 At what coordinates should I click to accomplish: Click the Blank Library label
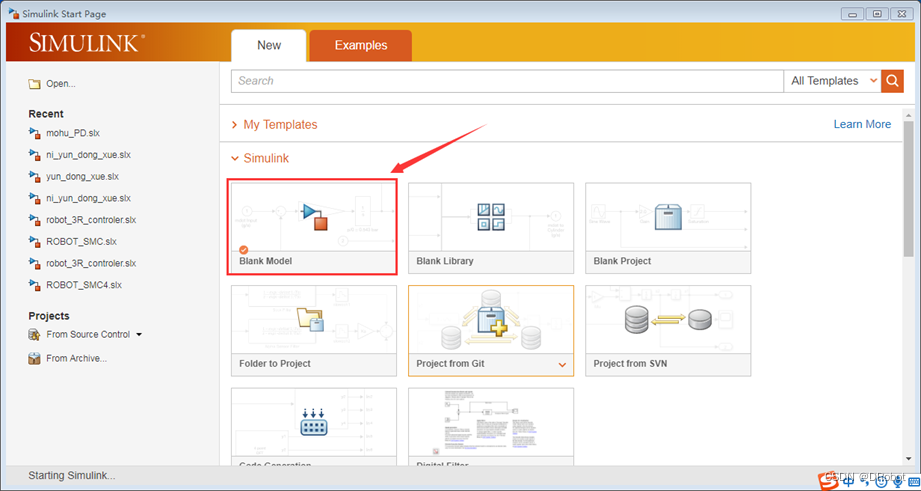pyautogui.click(x=445, y=261)
